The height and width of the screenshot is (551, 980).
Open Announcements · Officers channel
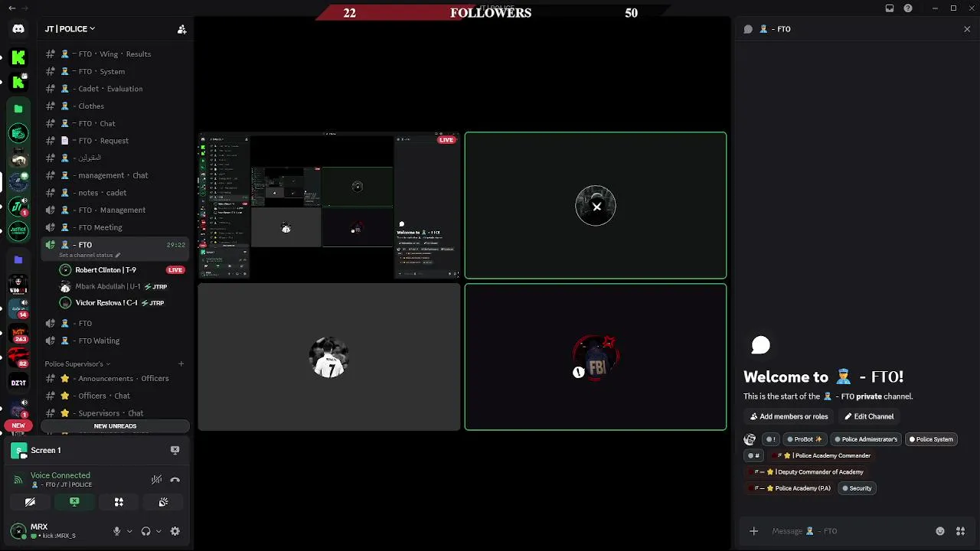pyautogui.click(x=115, y=378)
